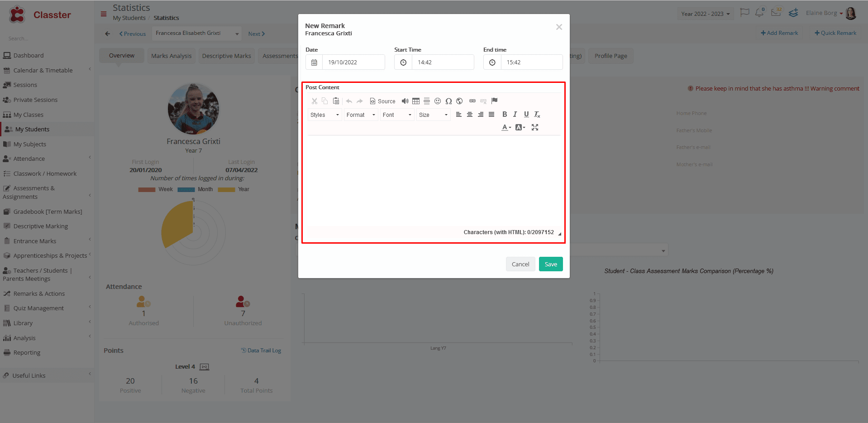The width and height of the screenshot is (868, 423).
Task: Insert a table into the post content
Action: pyautogui.click(x=416, y=101)
